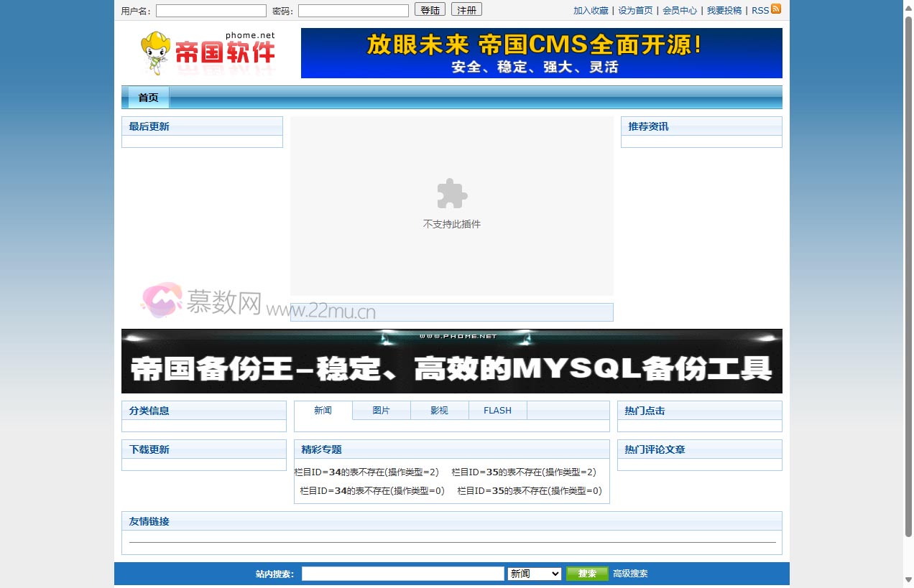Screen dimensions: 914x588
Task: Click the 设为首页 set homepage link
Action: pos(635,10)
